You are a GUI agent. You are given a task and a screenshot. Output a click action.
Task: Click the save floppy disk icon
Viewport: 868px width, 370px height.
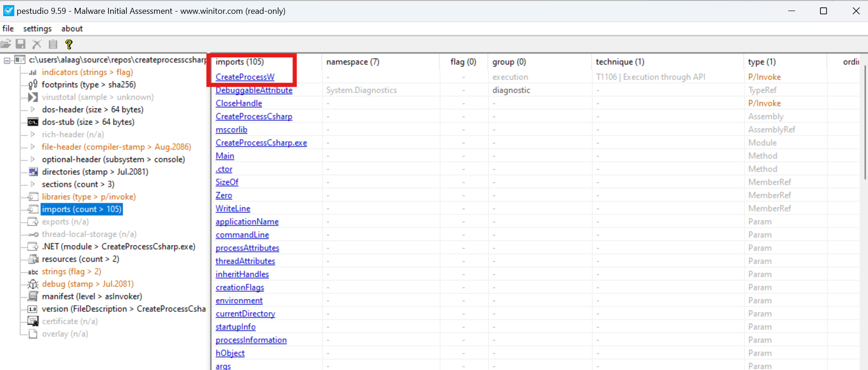(x=21, y=44)
